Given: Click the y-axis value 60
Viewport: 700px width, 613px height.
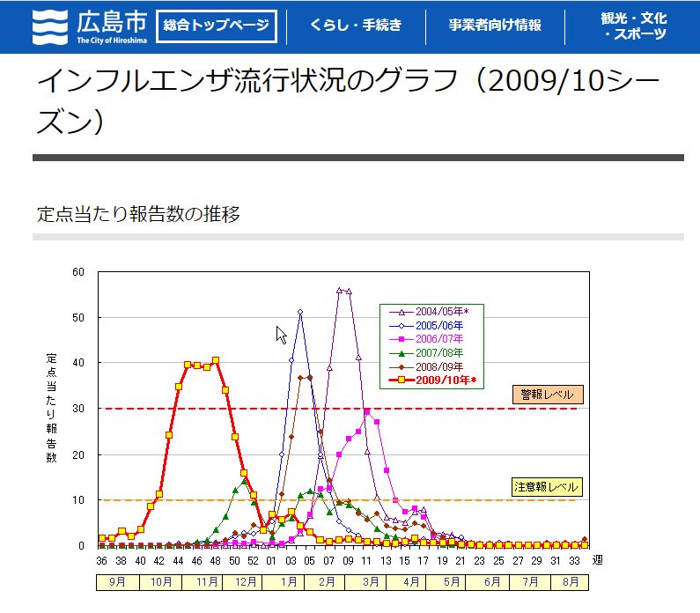Looking at the screenshot, I should click(78, 272).
